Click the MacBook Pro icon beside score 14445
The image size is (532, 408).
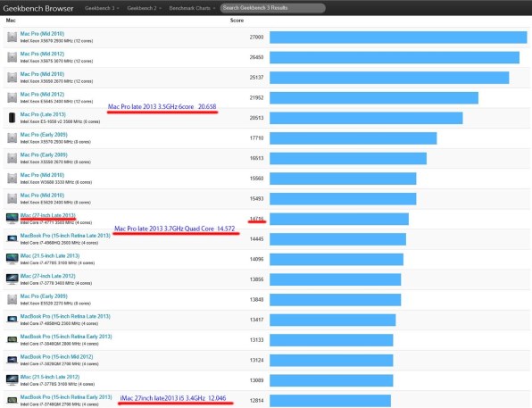pyautogui.click(x=12, y=238)
